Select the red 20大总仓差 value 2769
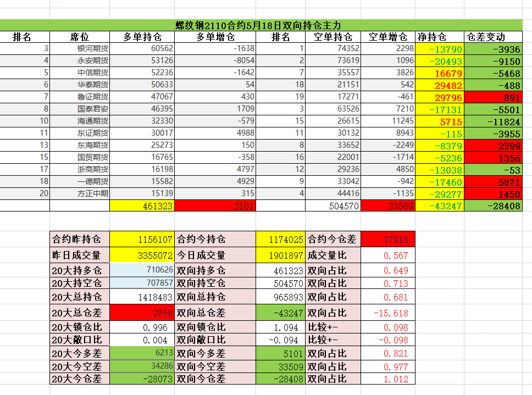The image size is (532, 395). click(x=142, y=313)
